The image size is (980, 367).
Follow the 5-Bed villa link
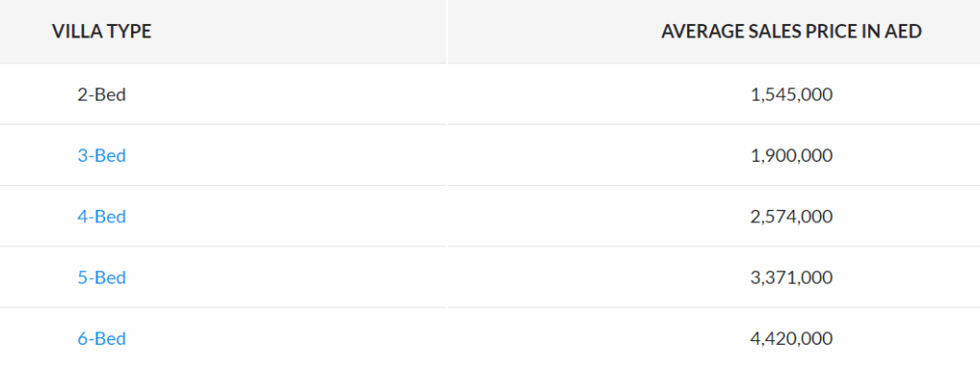pyautogui.click(x=101, y=278)
